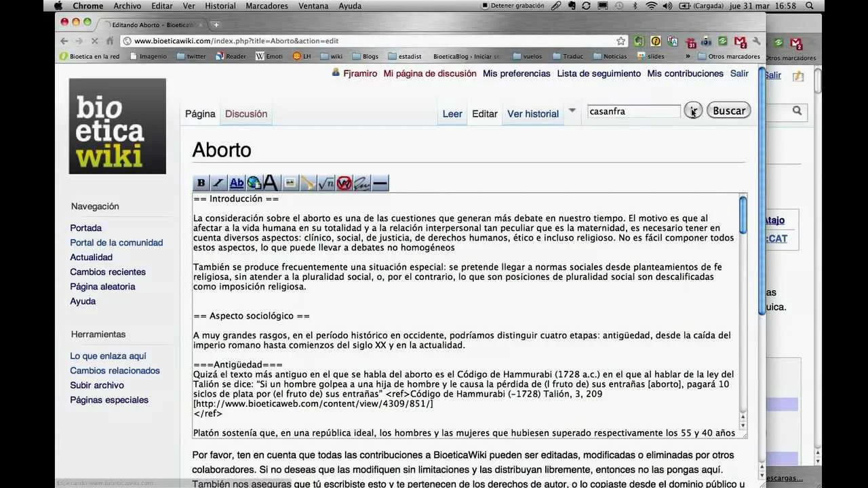Insert a media file link icon
The width and height of the screenshot is (868, 488).
point(309,183)
